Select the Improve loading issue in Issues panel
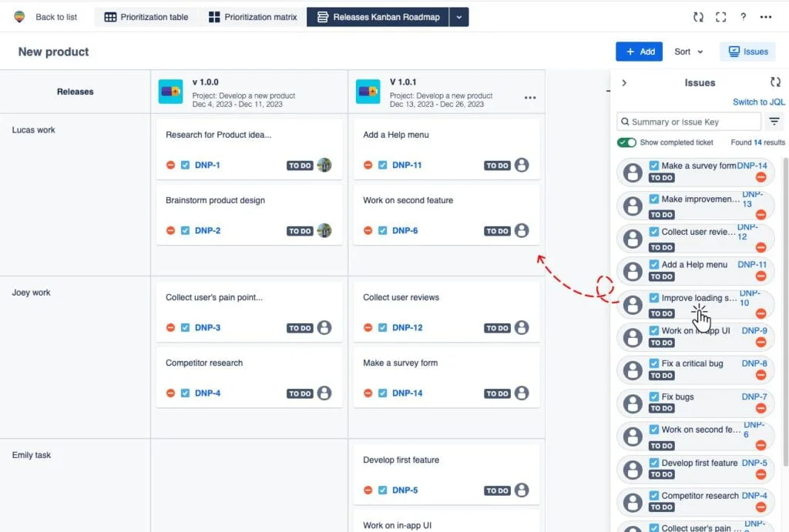The height and width of the screenshot is (532, 789). [696, 304]
